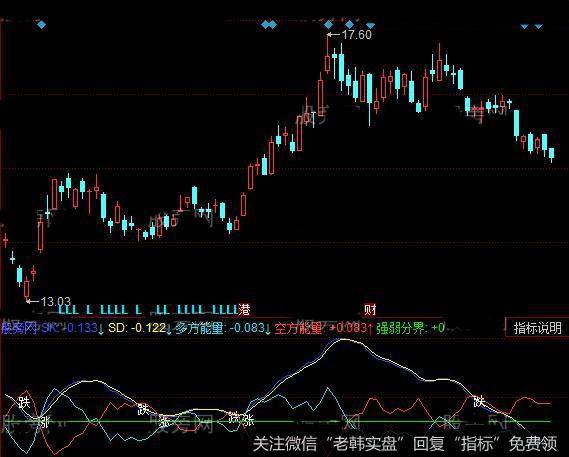This screenshot has width=569, height=457.
Task: Open the 指标说明 button
Action: [x=536, y=328]
